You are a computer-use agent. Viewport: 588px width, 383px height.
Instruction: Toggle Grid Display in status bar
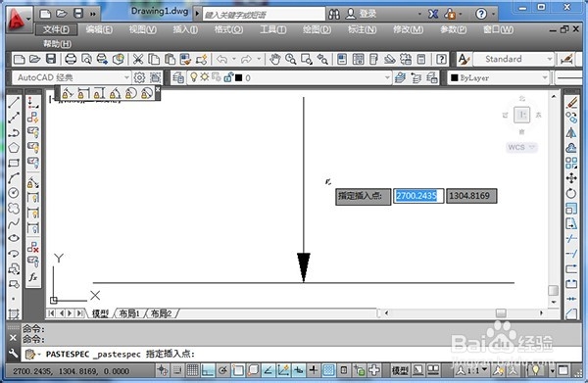pyautogui.click(x=192, y=370)
